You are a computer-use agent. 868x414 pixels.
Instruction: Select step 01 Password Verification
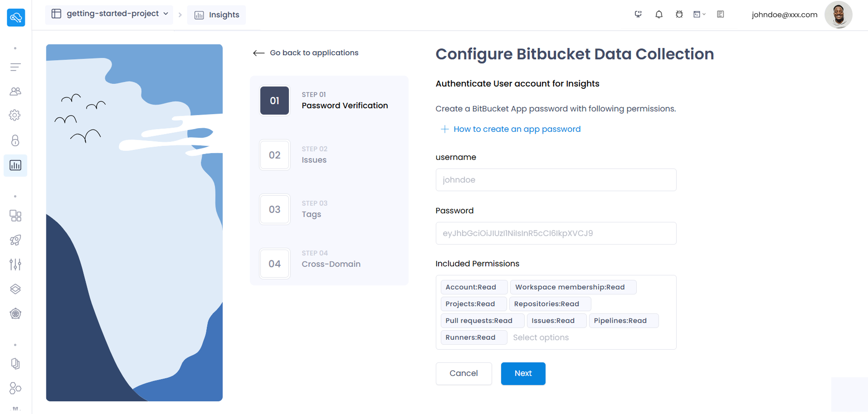329,101
